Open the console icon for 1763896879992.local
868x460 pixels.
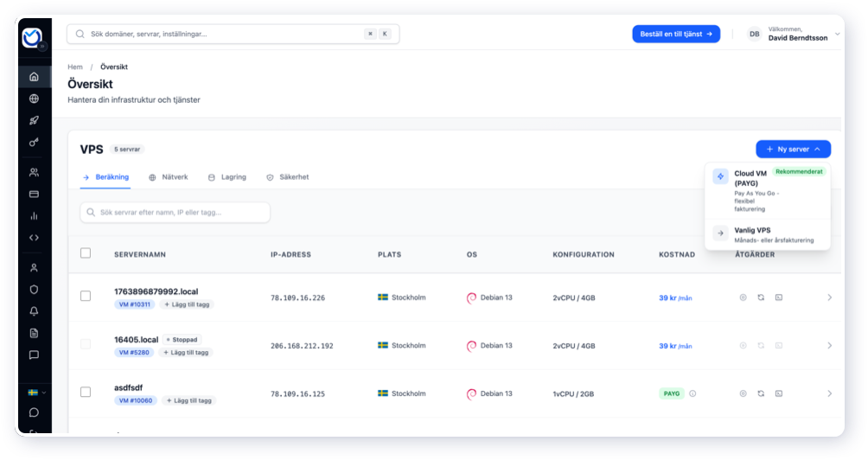click(x=779, y=297)
